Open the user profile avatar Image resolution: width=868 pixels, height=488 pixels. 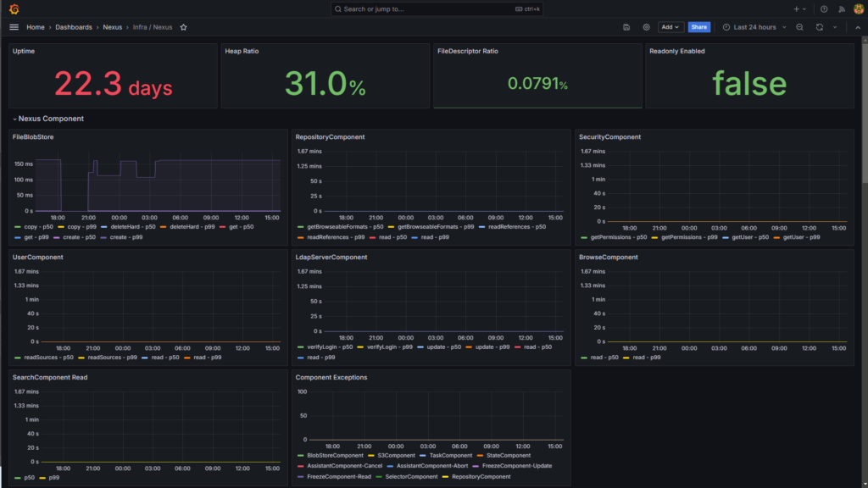859,8
